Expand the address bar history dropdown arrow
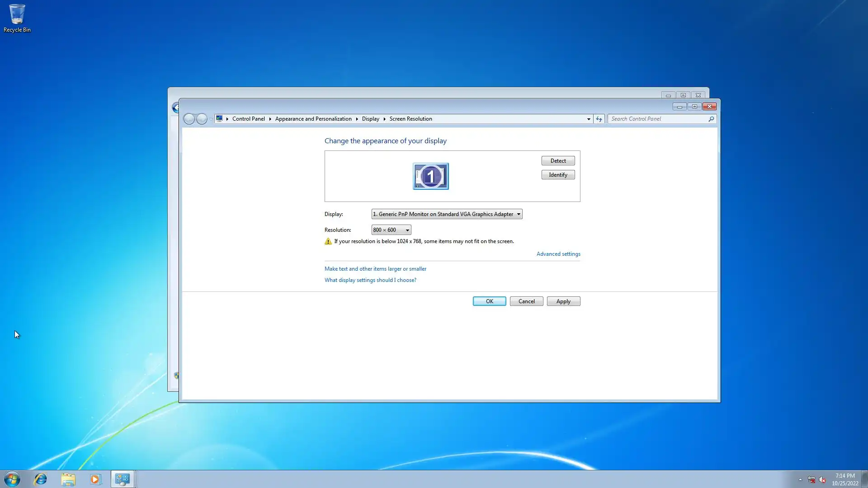The image size is (868, 488). coord(589,119)
